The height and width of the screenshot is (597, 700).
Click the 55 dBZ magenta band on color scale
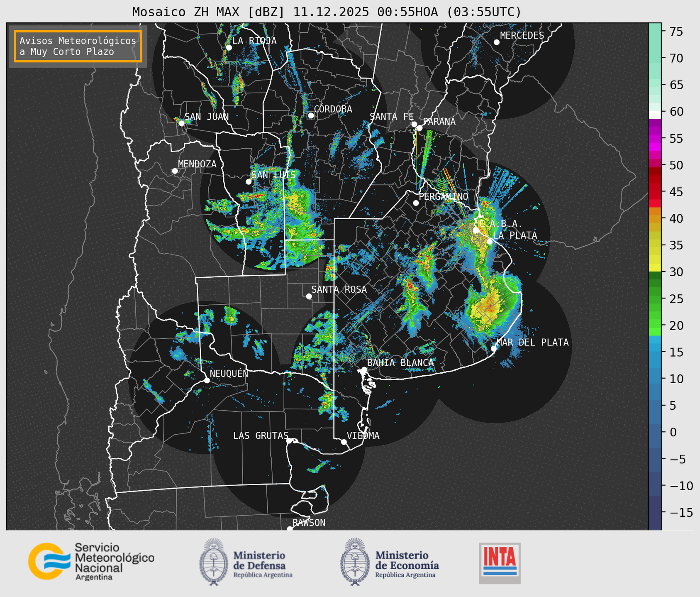pyautogui.click(x=655, y=139)
